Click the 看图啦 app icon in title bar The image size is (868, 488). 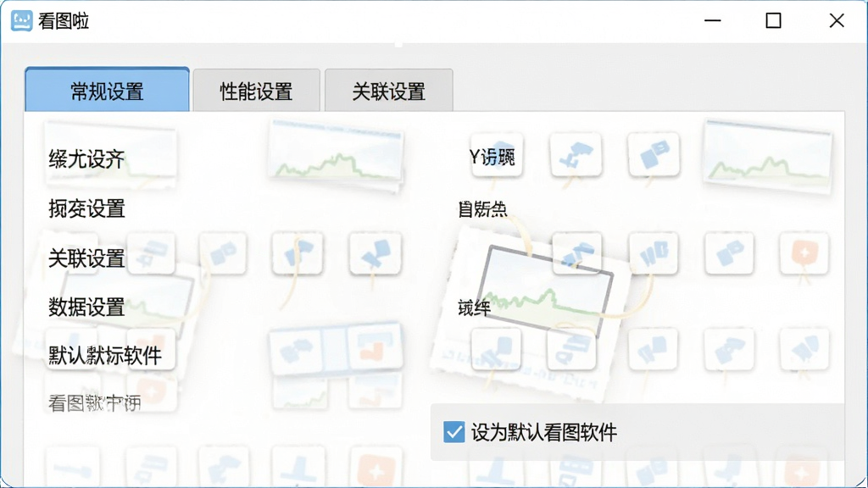21,21
